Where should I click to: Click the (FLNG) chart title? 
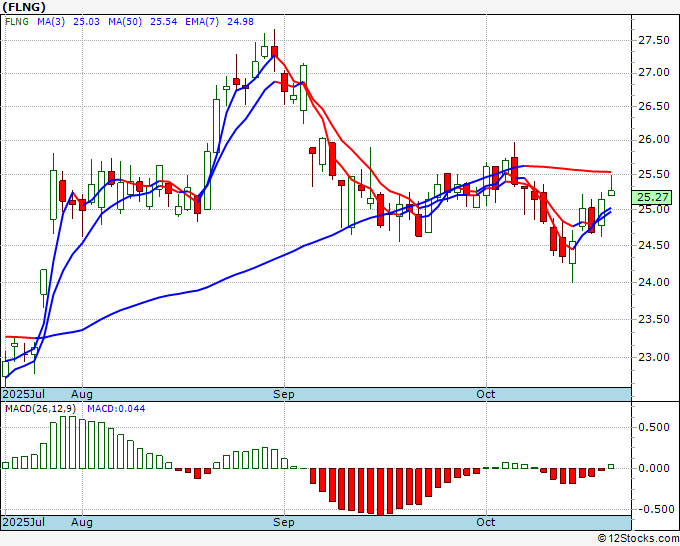pos(23,6)
